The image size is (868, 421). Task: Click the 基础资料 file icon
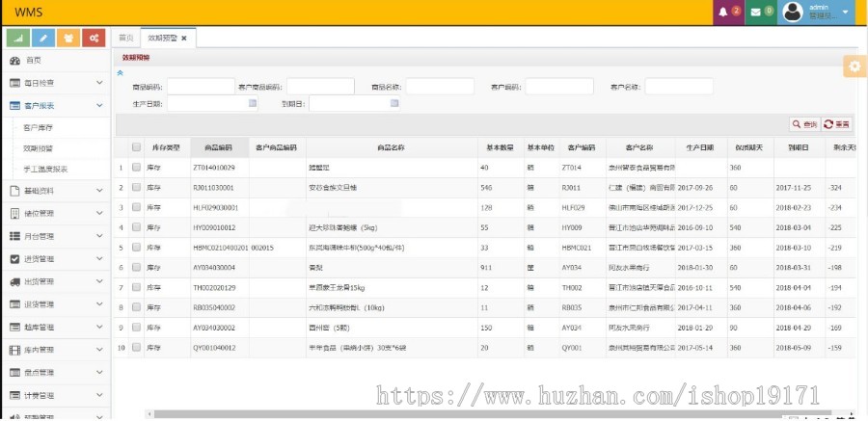(x=14, y=191)
